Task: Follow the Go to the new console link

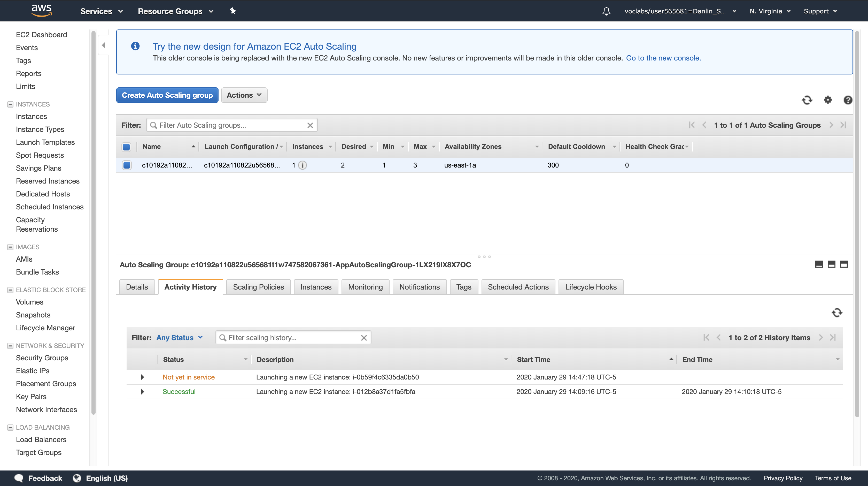Action: [x=663, y=58]
